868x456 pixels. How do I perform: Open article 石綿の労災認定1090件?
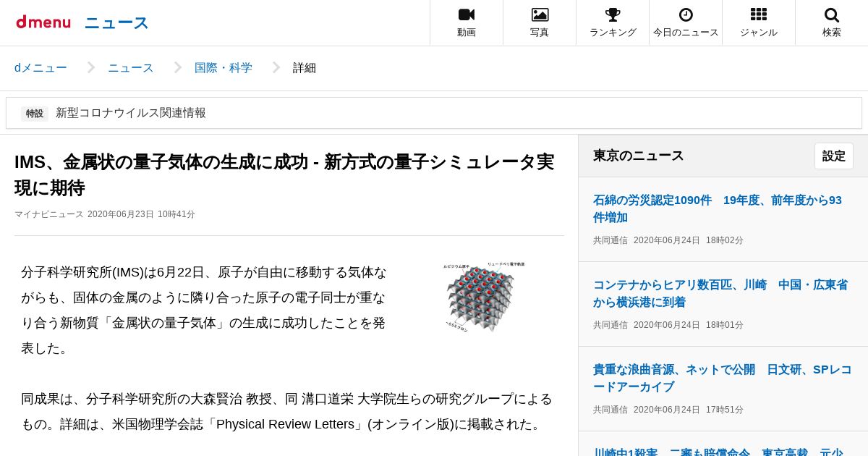point(718,208)
